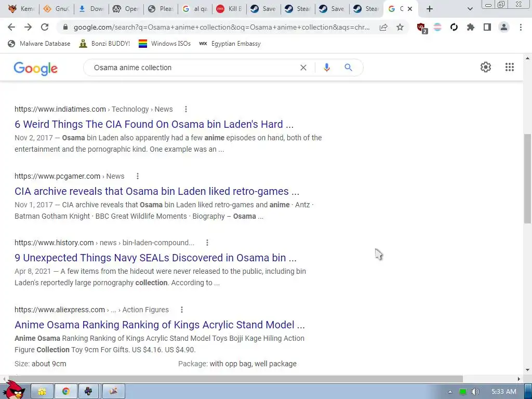Switch to the Kill B tab
The height and width of the screenshot is (399, 532).
point(229,9)
